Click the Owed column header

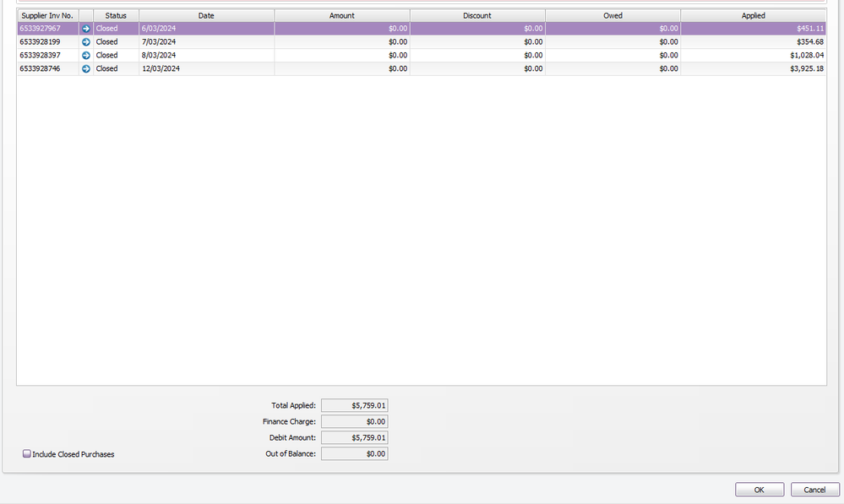point(613,15)
